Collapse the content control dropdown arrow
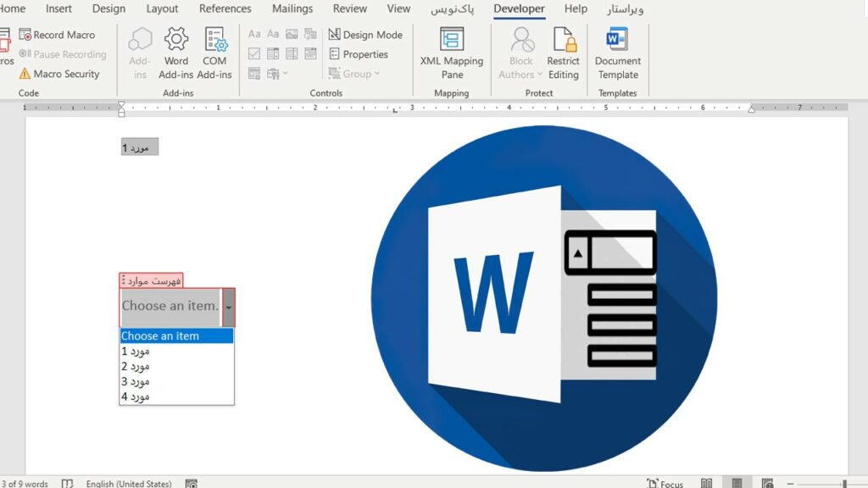Image resolution: width=868 pixels, height=488 pixels. (x=229, y=307)
